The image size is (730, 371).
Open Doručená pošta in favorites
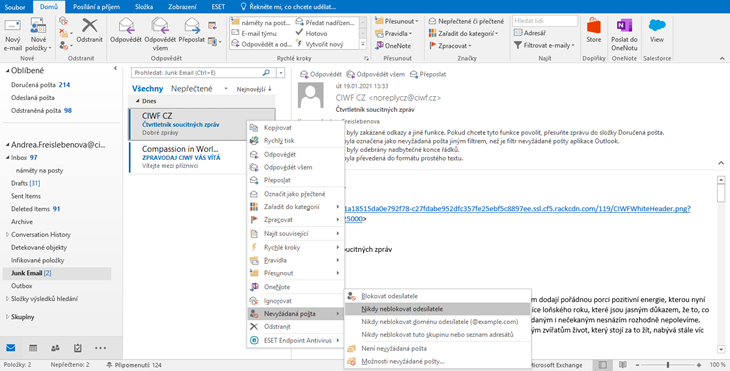tap(40, 85)
